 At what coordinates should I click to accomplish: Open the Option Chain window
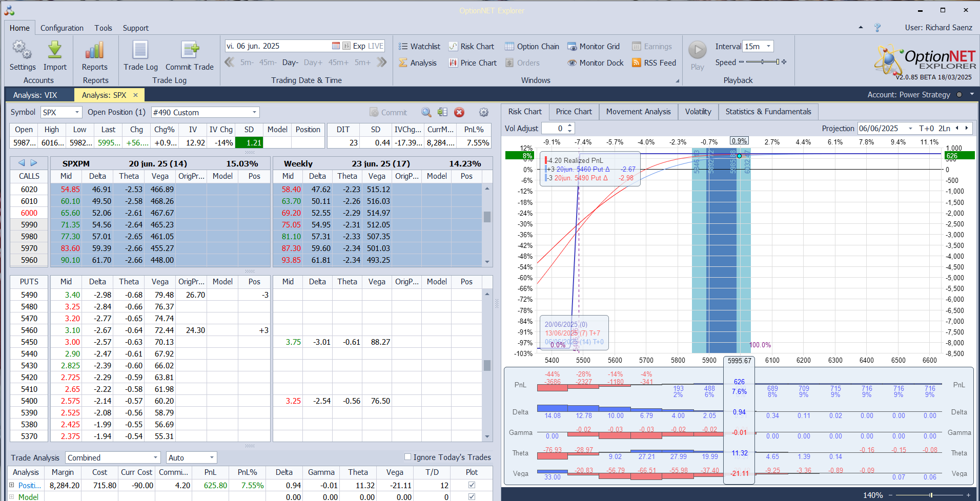click(532, 47)
